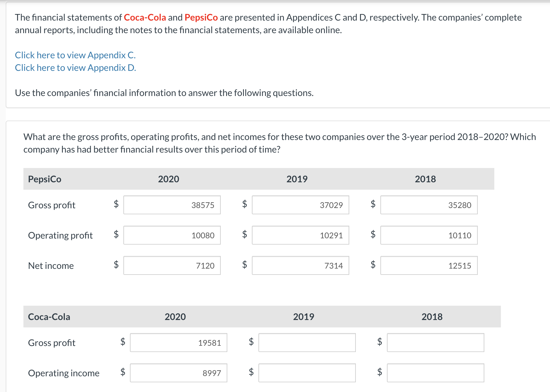Select PepsiCo Operating profit 2018 field showing 10110

pos(428,235)
